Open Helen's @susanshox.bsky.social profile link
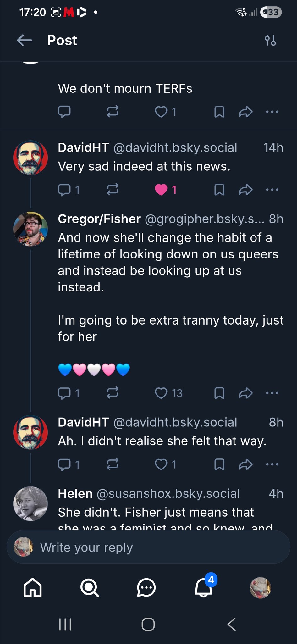The image size is (297, 644). coord(168,494)
